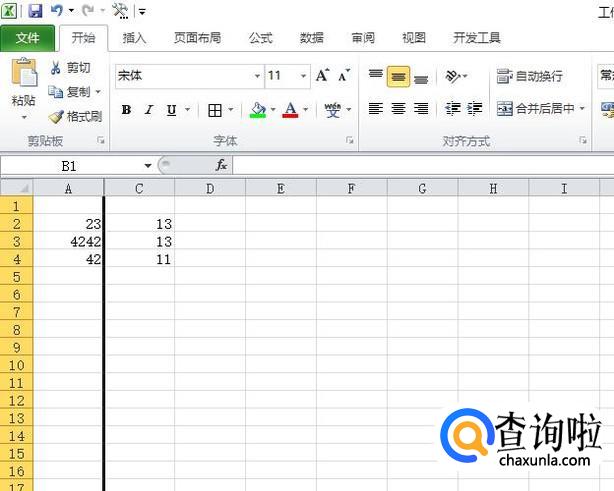614x491 pixels.
Task: Open the 复制 copy dropdown arrow
Action: pyautogui.click(x=98, y=92)
